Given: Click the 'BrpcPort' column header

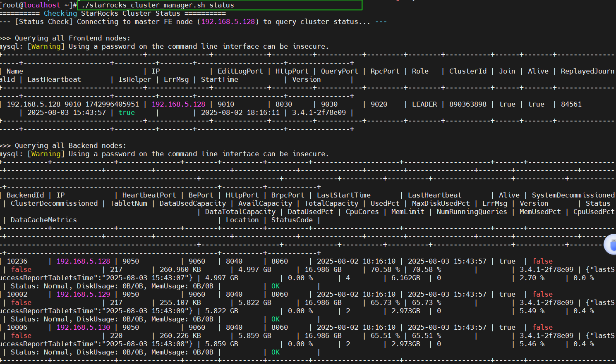Looking at the screenshot, I should click(288, 195).
